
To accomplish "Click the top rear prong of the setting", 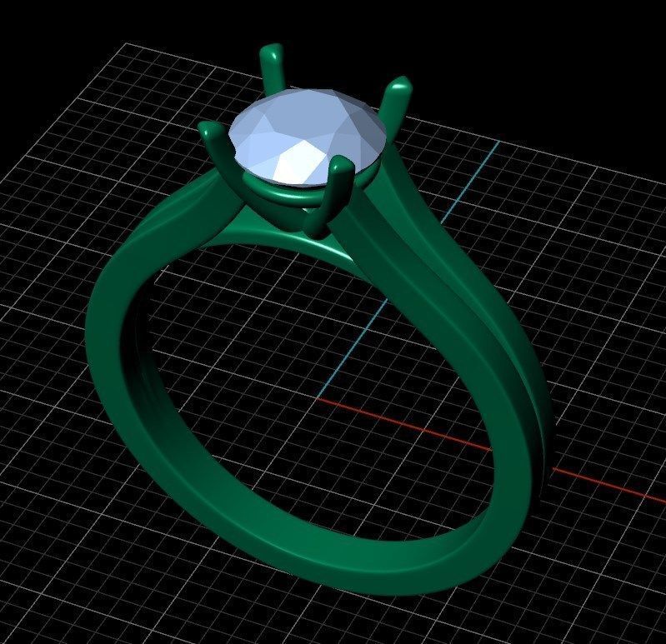I will coord(272,68).
